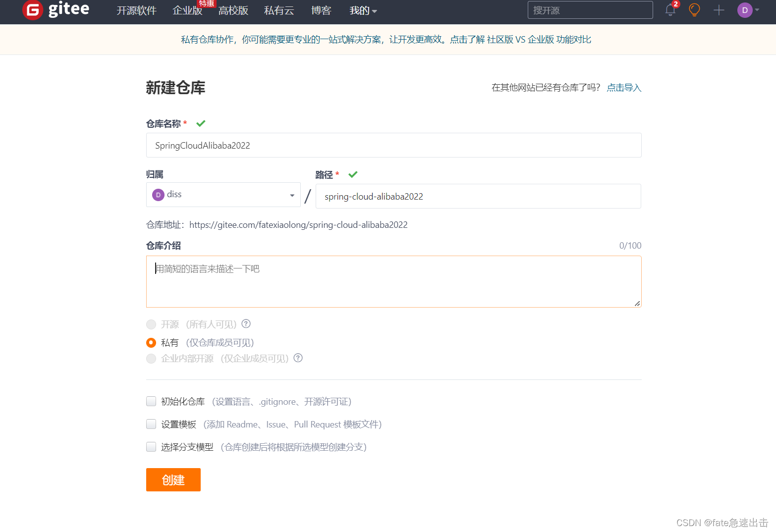Click the 点击导入 import link
This screenshot has height=532, width=776.
(x=624, y=87)
